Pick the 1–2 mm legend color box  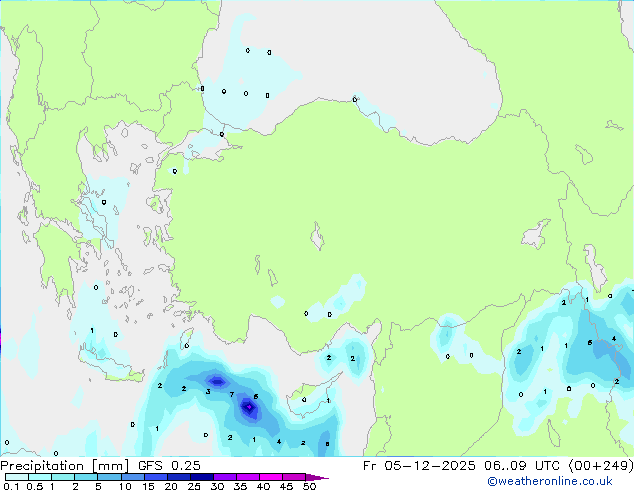click(x=63, y=477)
